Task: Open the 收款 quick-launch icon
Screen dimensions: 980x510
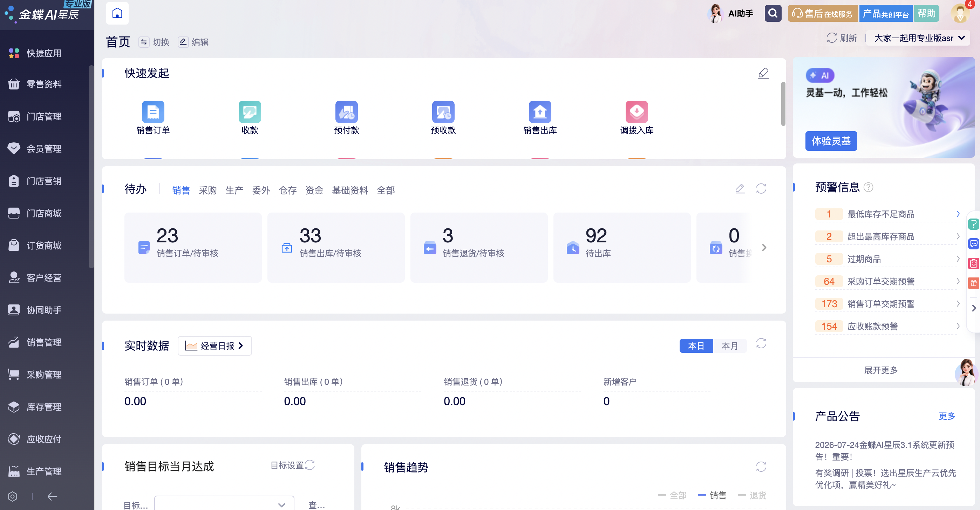Action: (x=250, y=112)
